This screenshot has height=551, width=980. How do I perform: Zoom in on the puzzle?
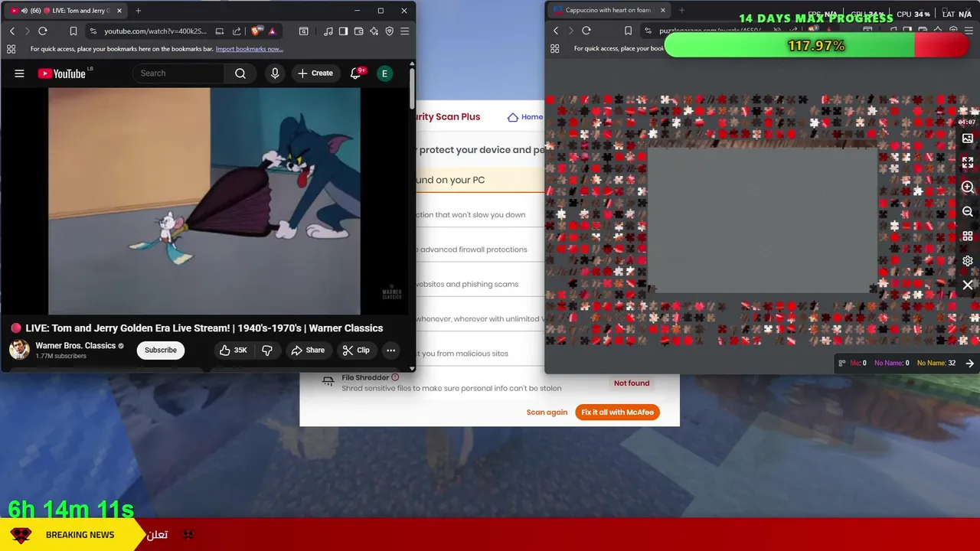pos(968,187)
